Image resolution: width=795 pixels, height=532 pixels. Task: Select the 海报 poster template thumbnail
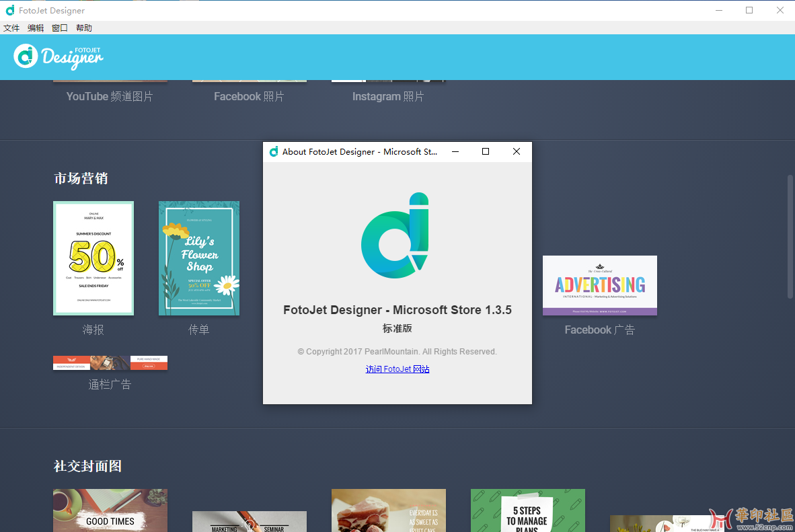coord(93,258)
